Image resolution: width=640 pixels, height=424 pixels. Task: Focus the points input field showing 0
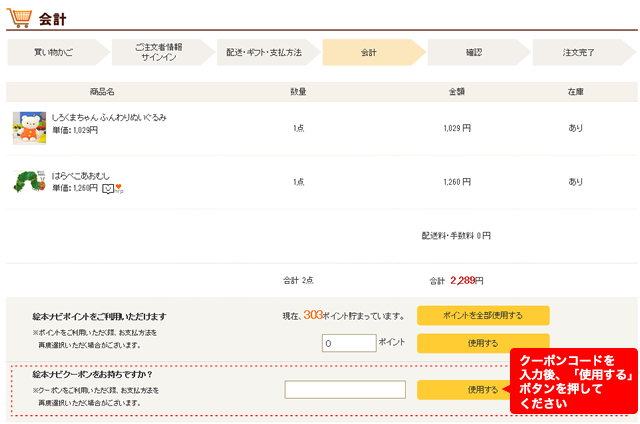click(x=348, y=343)
